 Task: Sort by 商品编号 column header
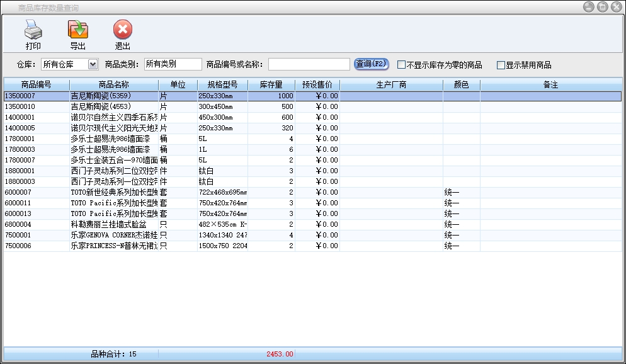36,84
